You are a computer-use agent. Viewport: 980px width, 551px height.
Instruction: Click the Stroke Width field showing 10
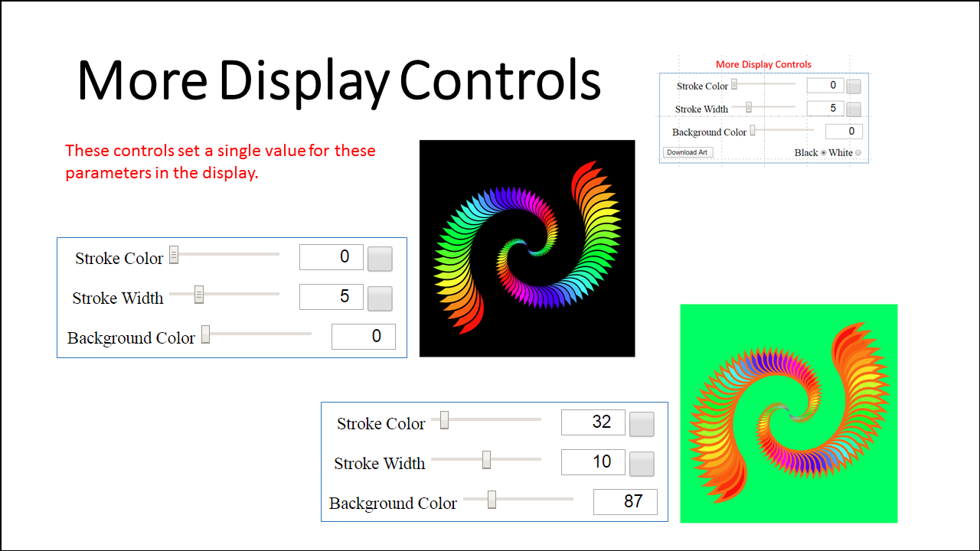coord(593,462)
